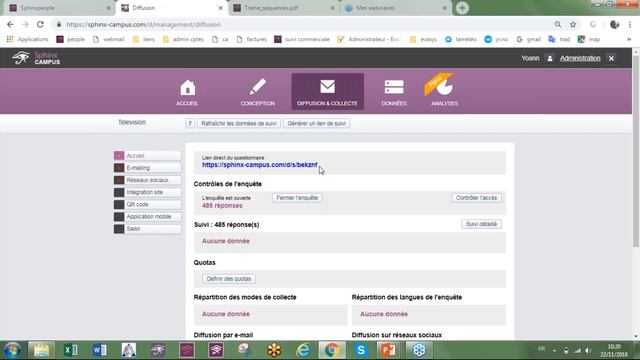The height and width of the screenshot is (360, 640).
Task: Click Fermer l'enquête button
Action: 297,198
